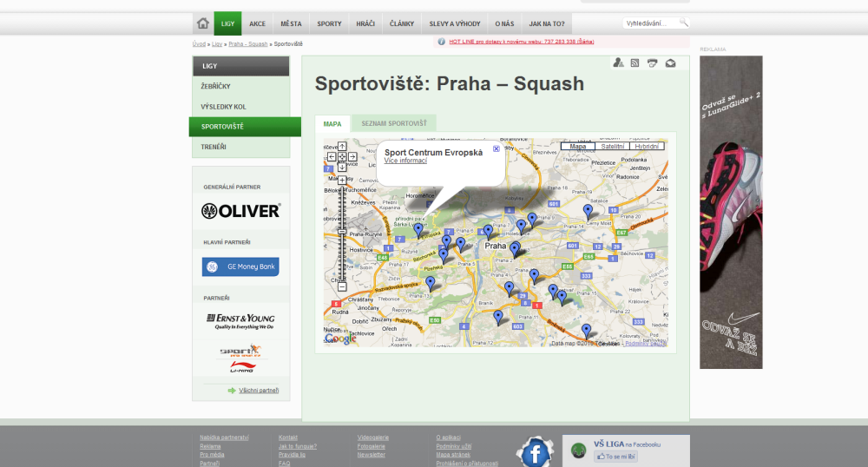
Task: Switch map to Mapa view
Action: click(578, 146)
